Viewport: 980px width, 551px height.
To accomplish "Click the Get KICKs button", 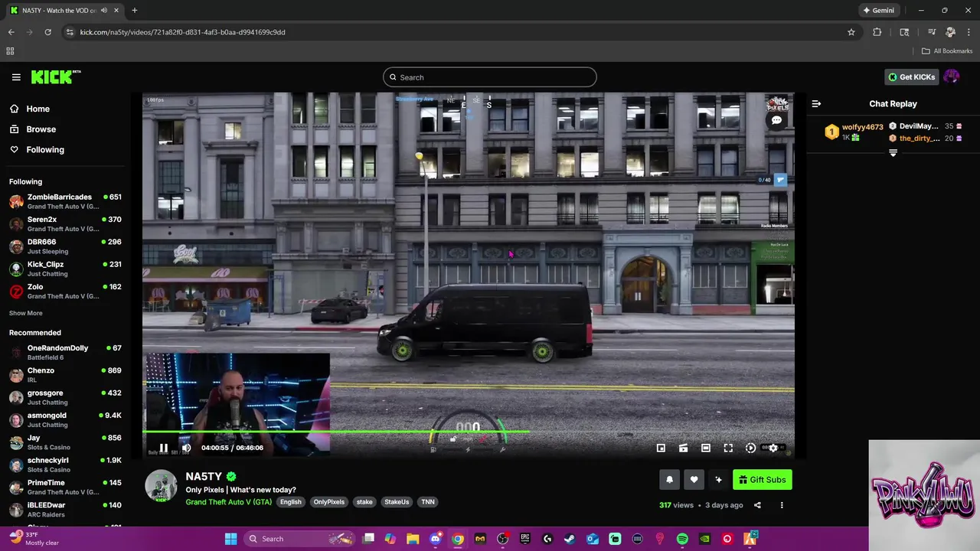I will pyautogui.click(x=911, y=77).
